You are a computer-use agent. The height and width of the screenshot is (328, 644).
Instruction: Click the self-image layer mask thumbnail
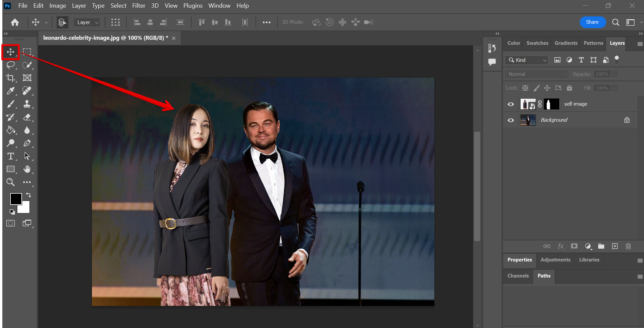551,104
